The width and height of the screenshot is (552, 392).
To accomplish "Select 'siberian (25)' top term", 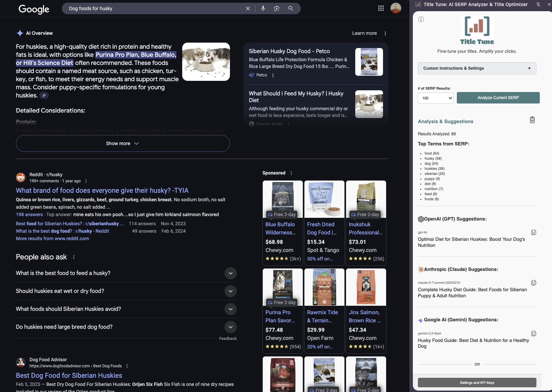I will (x=435, y=174).
